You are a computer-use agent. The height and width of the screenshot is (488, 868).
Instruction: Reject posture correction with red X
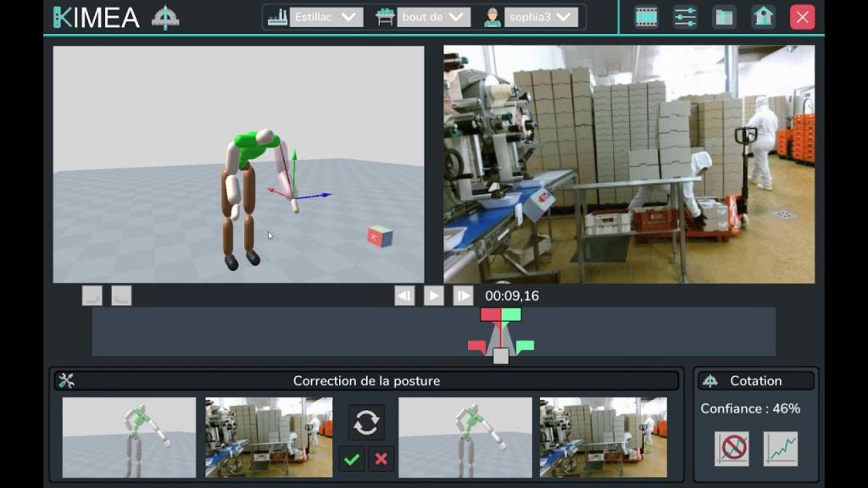[381, 459]
